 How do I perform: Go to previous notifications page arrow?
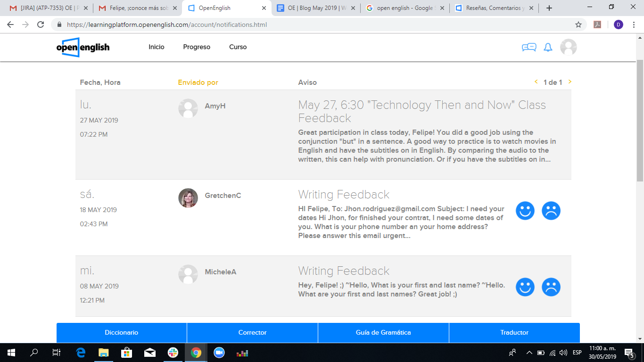(x=536, y=82)
